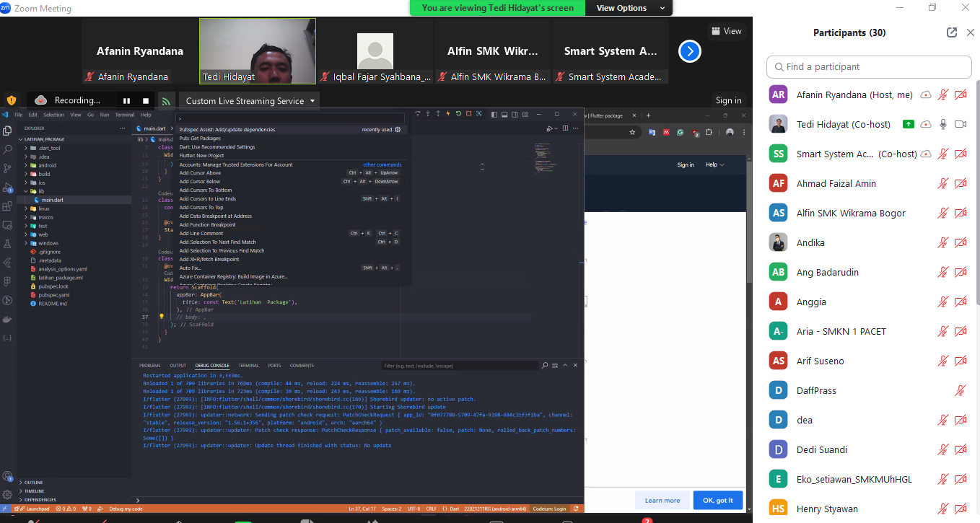This screenshot has height=523, width=980.
Task: Open the Extensions activity icon in VS Code
Action: [7, 206]
